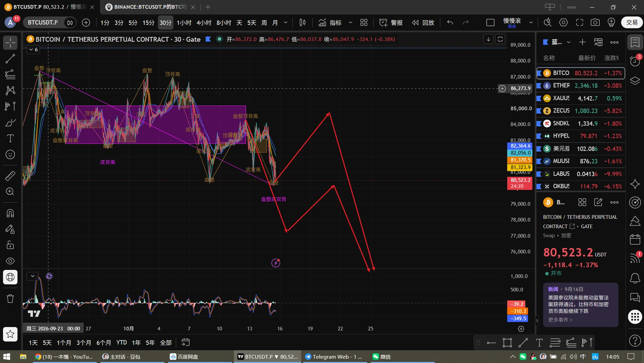The image size is (644, 363).
Task: Select the ruler measure tool
Action: pyautogui.click(x=10, y=176)
